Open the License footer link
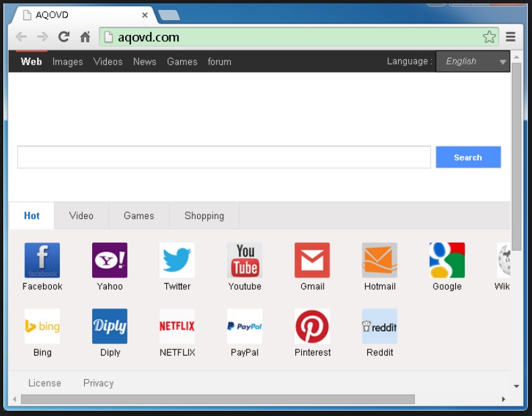This screenshot has height=416, width=532. (44, 383)
